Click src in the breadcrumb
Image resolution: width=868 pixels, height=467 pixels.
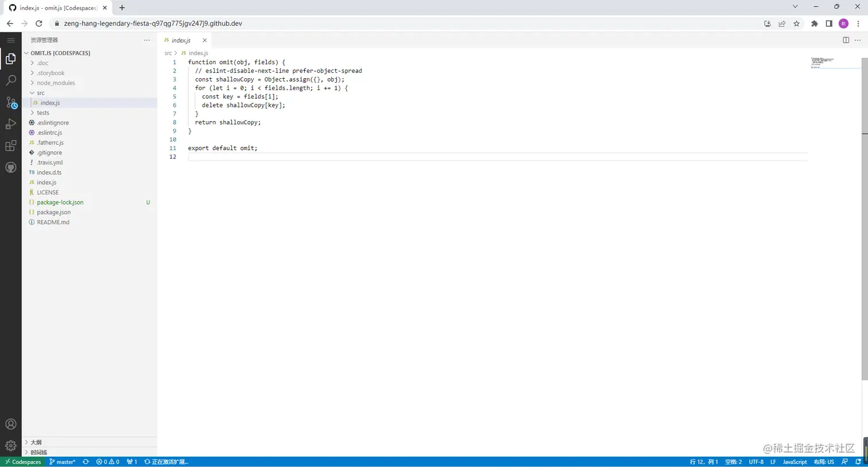[168, 53]
